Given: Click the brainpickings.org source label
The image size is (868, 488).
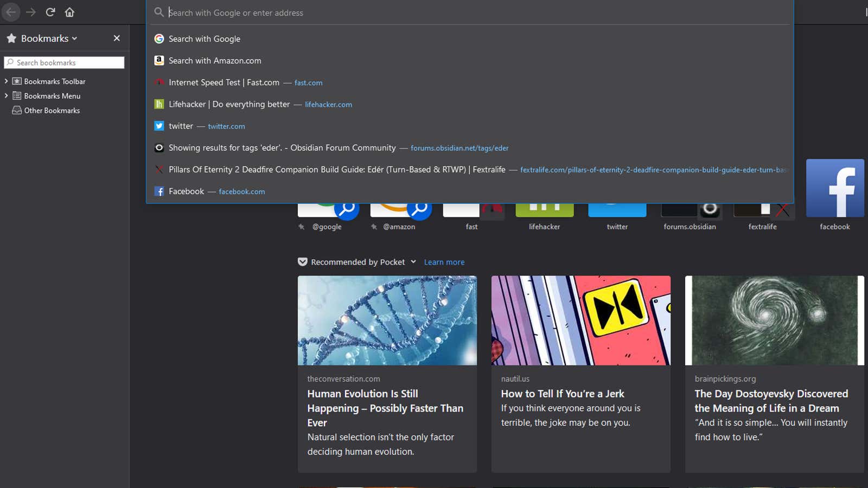Looking at the screenshot, I should 725,379.
